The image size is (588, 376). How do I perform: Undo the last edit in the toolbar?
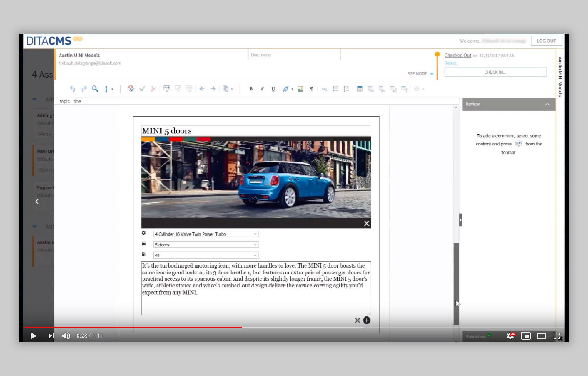(72, 89)
